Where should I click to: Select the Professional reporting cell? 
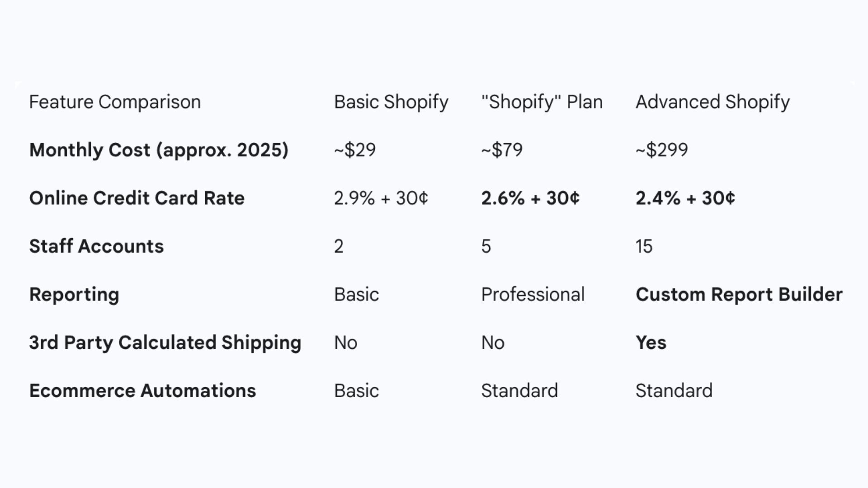[x=533, y=295]
